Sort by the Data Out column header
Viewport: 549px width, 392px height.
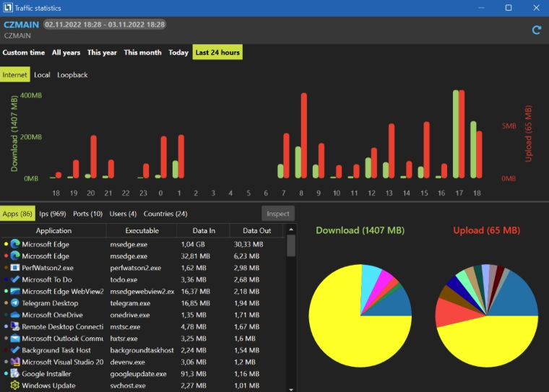(x=256, y=231)
